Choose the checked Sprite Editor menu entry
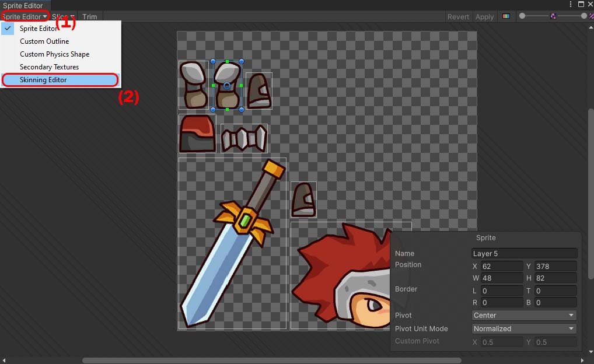The image size is (594, 364). [39, 29]
